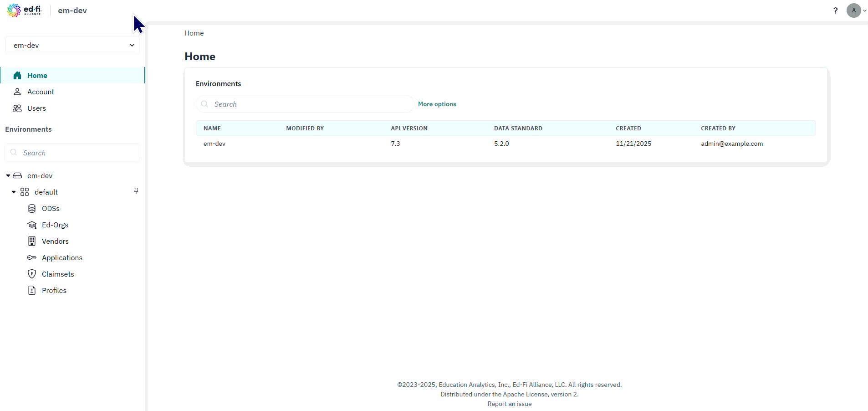
Task: Click the Ed-Orgs graduation cap icon
Action: (31, 225)
